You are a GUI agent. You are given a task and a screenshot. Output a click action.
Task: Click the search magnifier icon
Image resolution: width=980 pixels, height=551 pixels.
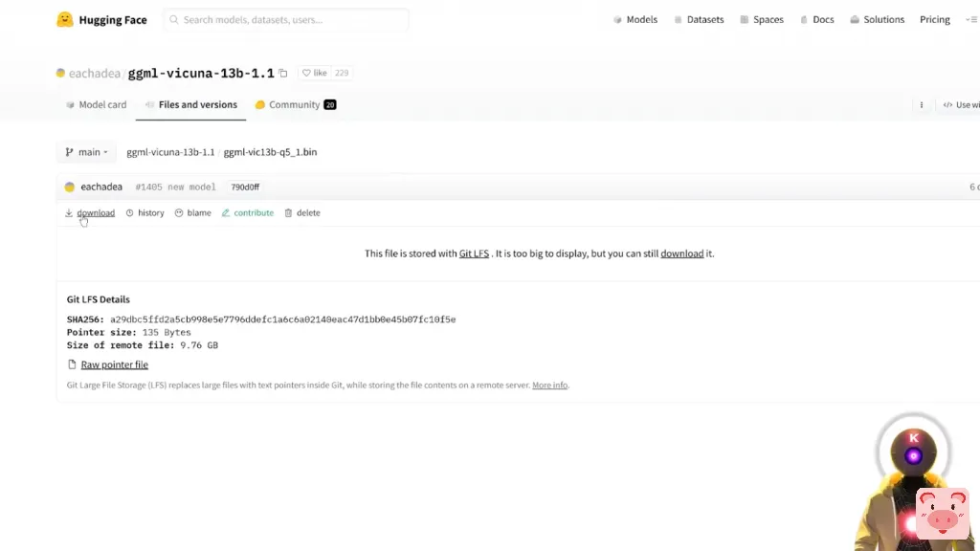[x=174, y=19]
